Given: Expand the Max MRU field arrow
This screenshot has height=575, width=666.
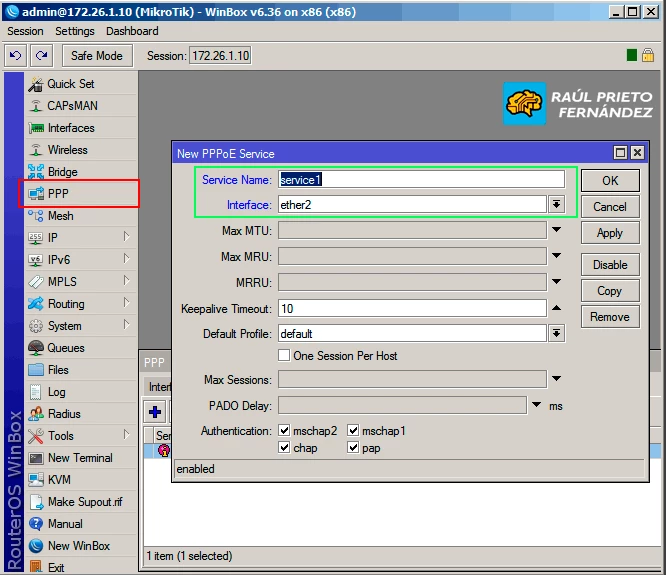Looking at the screenshot, I should [x=556, y=256].
